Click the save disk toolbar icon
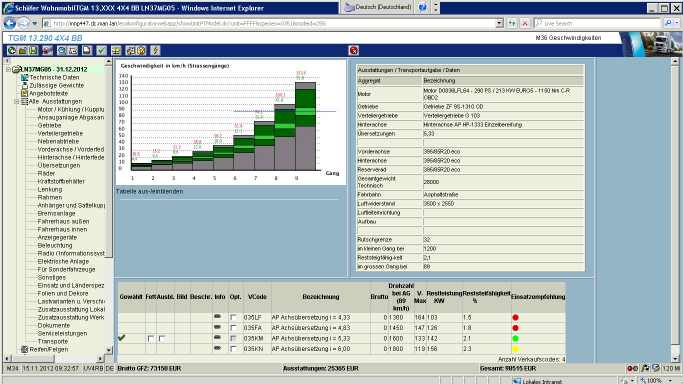The image size is (683, 384). (33, 51)
